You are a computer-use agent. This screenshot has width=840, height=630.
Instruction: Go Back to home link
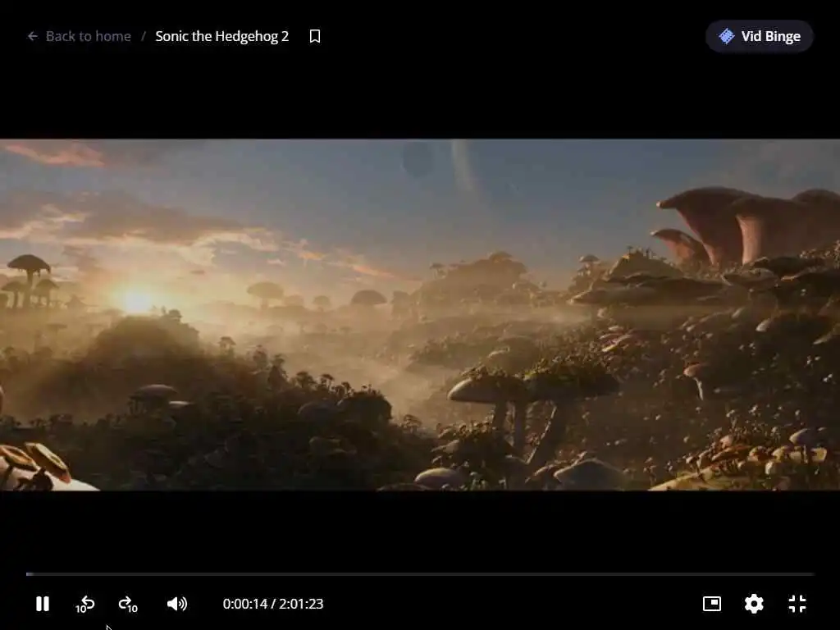click(89, 36)
